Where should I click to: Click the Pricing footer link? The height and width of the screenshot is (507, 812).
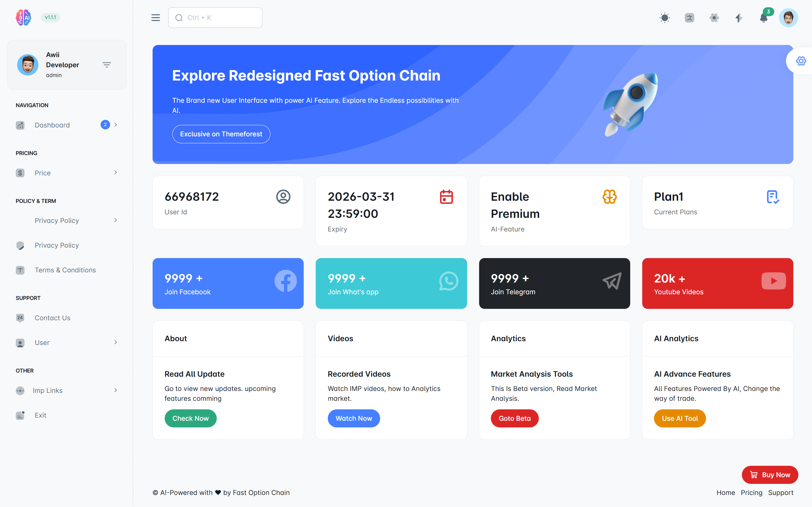(x=751, y=493)
